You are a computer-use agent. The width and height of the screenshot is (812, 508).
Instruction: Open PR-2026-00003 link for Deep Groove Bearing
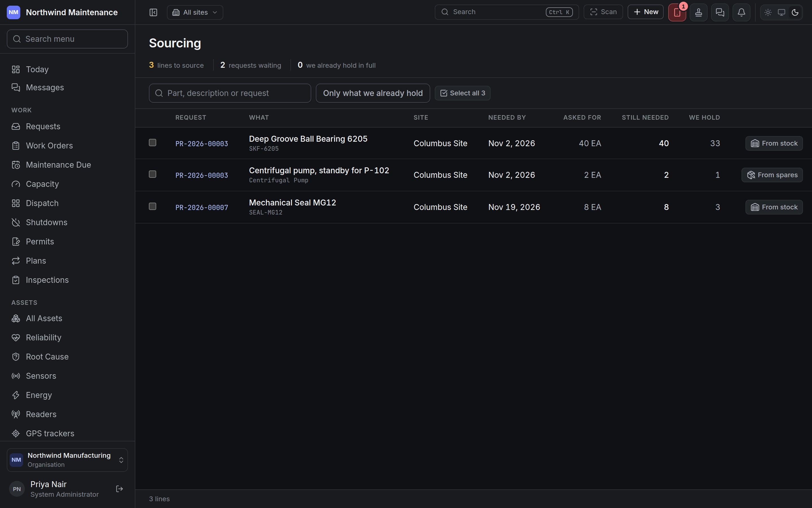[x=202, y=144]
